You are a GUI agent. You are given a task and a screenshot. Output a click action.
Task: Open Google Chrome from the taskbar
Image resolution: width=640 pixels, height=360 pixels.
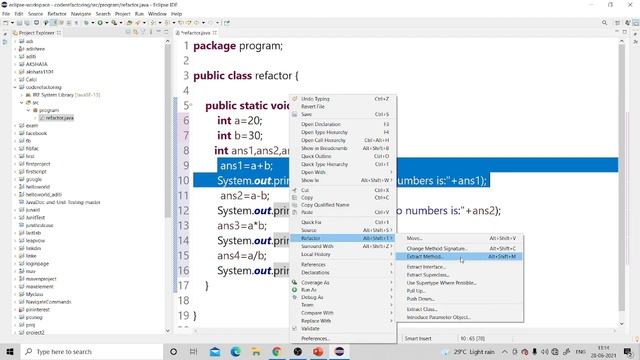pyautogui.click(x=277, y=351)
